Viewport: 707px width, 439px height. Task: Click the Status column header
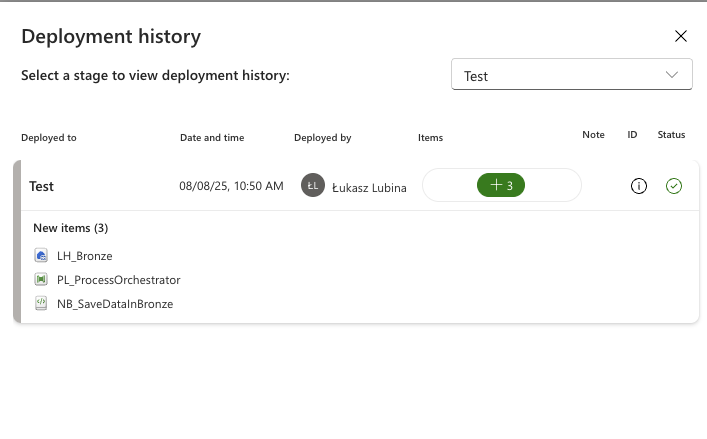[x=671, y=135]
